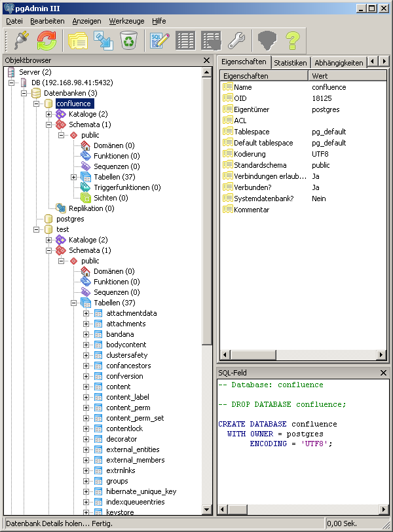Close the SQL-Feld panel
Screen dimensions: 393x532
pyautogui.click(x=384, y=373)
